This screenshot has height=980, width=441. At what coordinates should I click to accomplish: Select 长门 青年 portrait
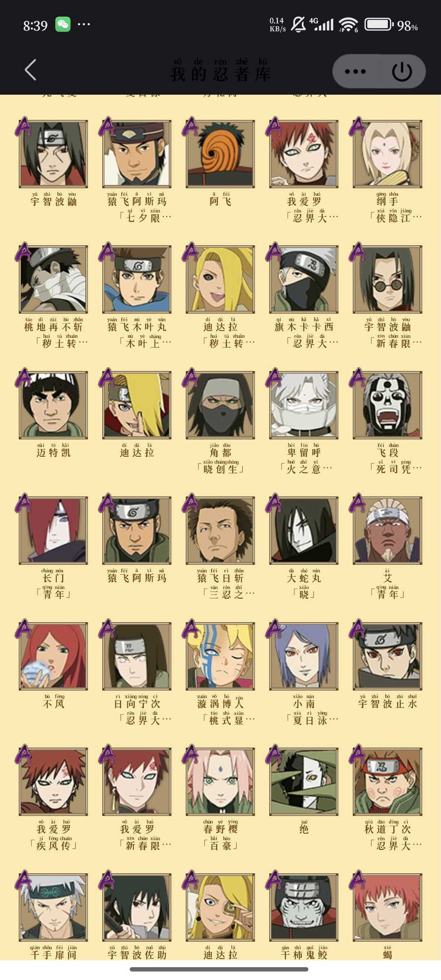pos(53,531)
